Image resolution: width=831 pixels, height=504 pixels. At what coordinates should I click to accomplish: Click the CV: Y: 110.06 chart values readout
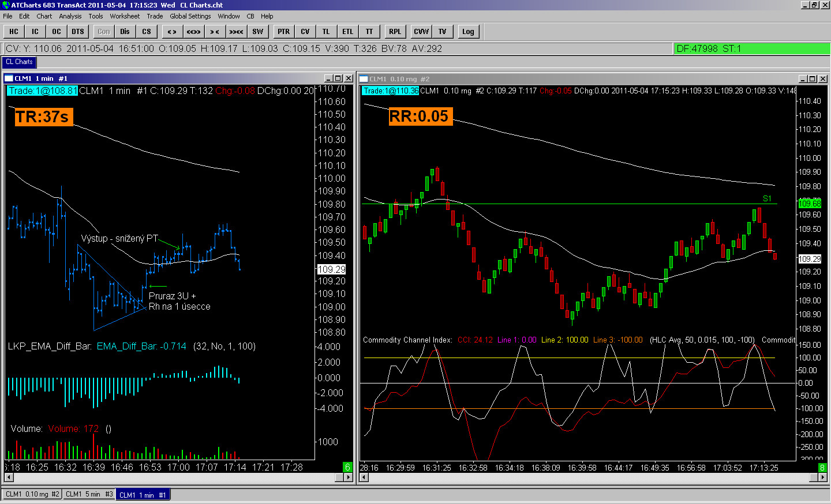pyautogui.click(x=338, y=49)
